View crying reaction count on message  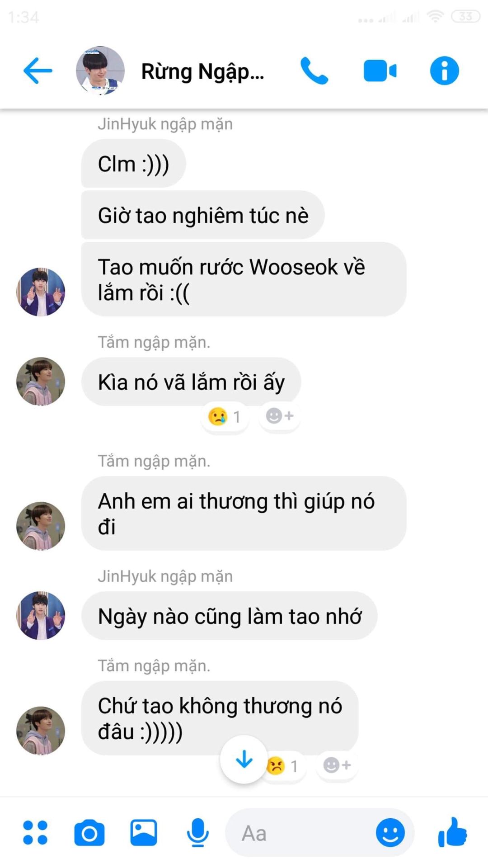click(x=225, y=416)
